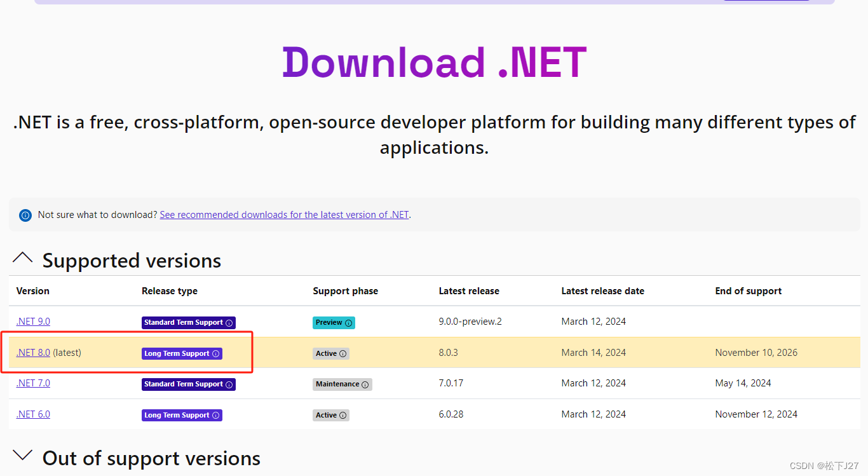The width and height of the screenshot is (868, 476).
Task: Open the .NET 8.0 download page
Action: [x=33, y=352]
